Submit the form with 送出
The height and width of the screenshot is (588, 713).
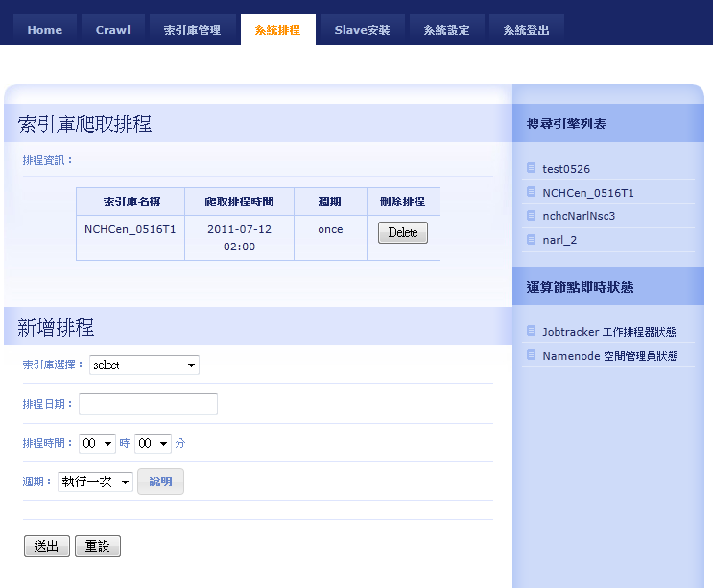pyautogui.click(x=47, y=546)
